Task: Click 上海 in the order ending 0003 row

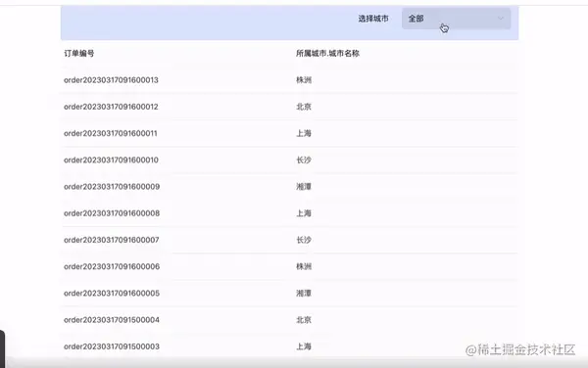Action: [304, 346]
